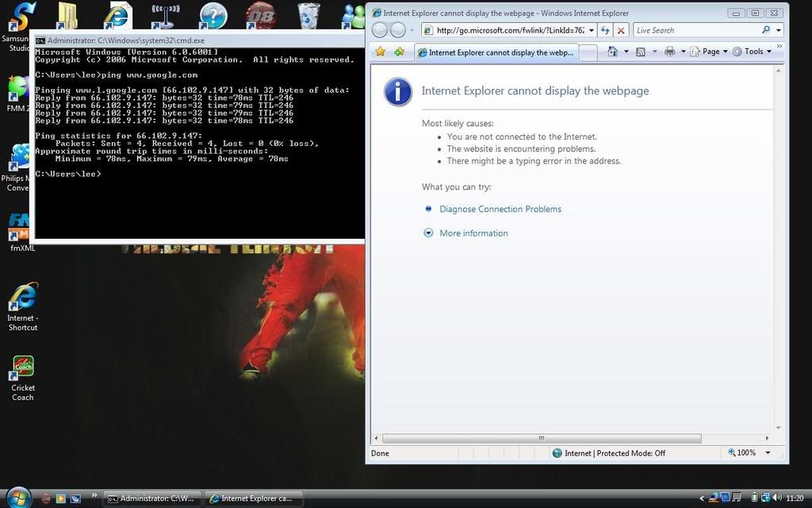Refresh the page in Internet Explorer
This screenshot has width=812, height=508.
point(605,30)
